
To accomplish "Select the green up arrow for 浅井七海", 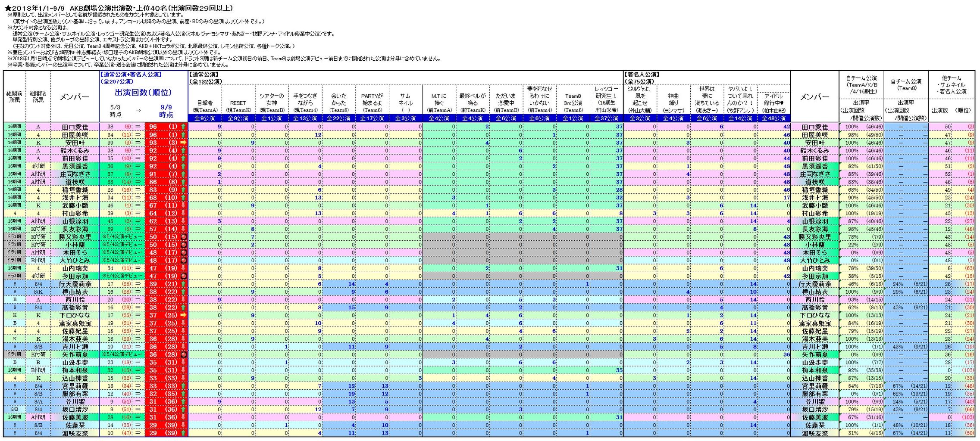I will pyautogui.click(x=183, y=197).
